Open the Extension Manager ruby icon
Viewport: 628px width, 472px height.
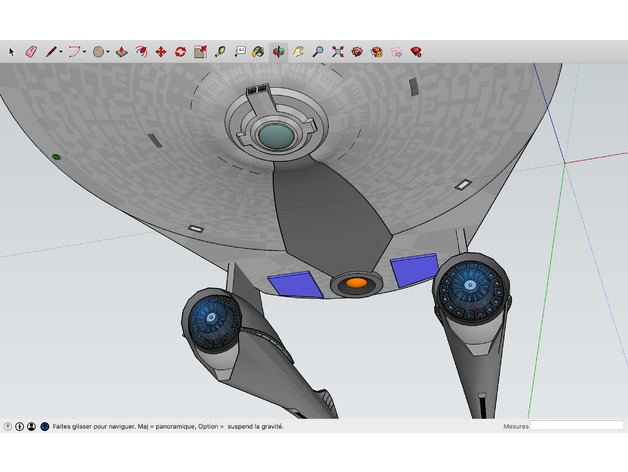click(416, 52)
